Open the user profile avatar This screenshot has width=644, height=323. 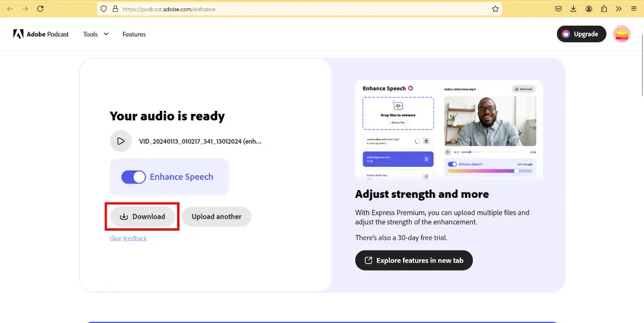pyautogui.click(x=621, y=34)
